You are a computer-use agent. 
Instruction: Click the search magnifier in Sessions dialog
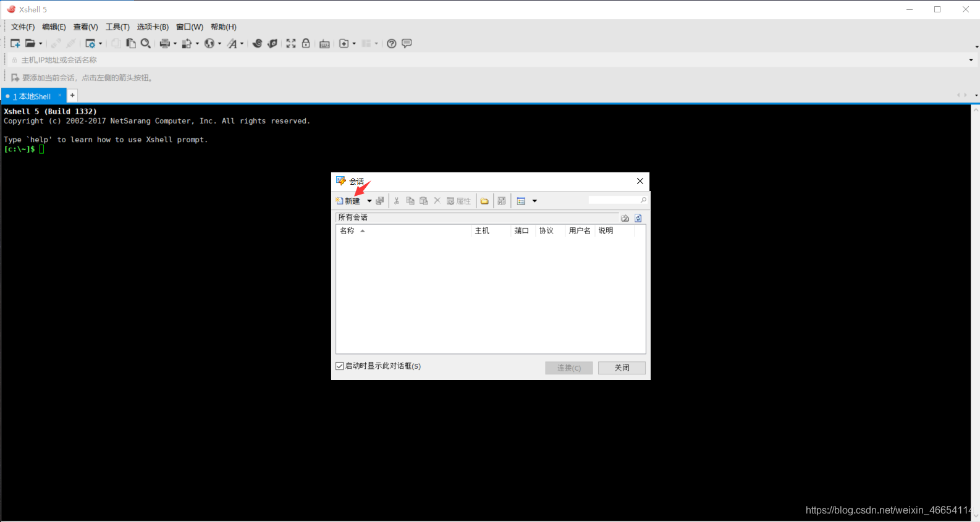click(x=643, y=200)
